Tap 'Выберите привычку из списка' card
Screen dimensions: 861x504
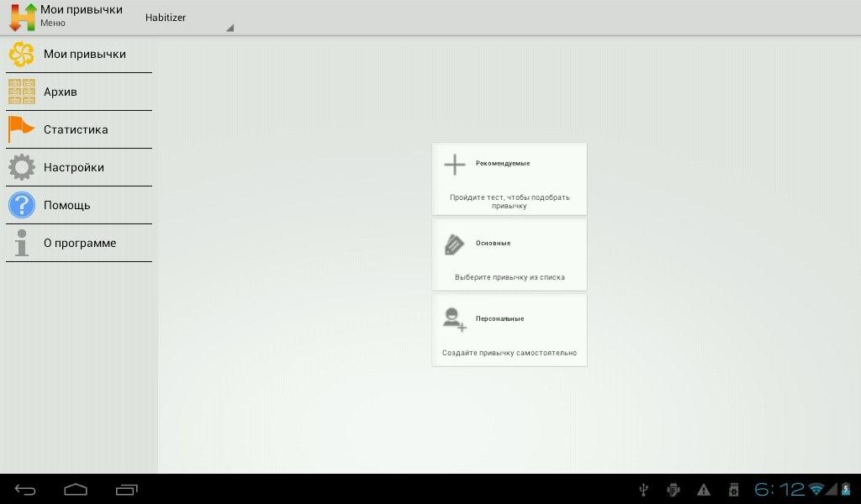509,277
